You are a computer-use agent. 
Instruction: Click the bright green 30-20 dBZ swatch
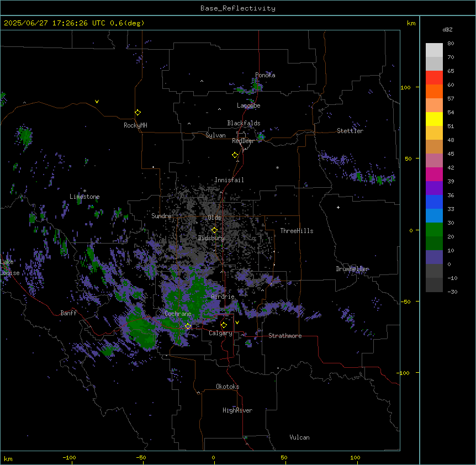click(434, 230)
